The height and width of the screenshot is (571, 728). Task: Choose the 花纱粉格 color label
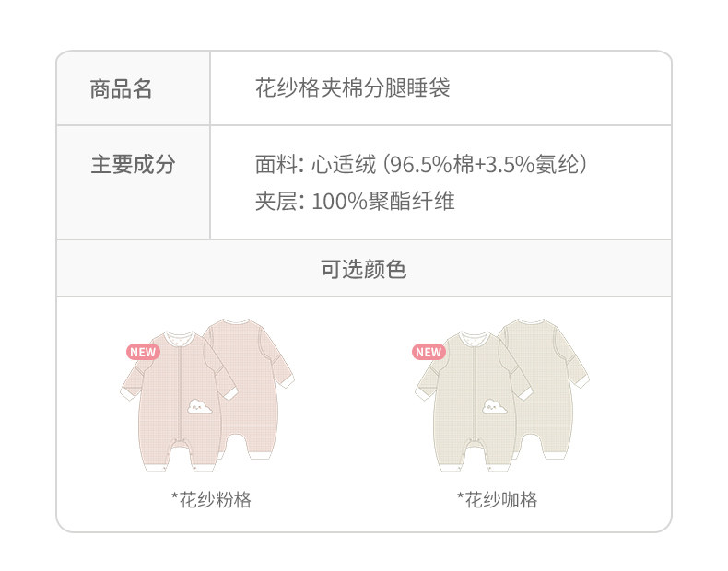[x=211, y=500]
